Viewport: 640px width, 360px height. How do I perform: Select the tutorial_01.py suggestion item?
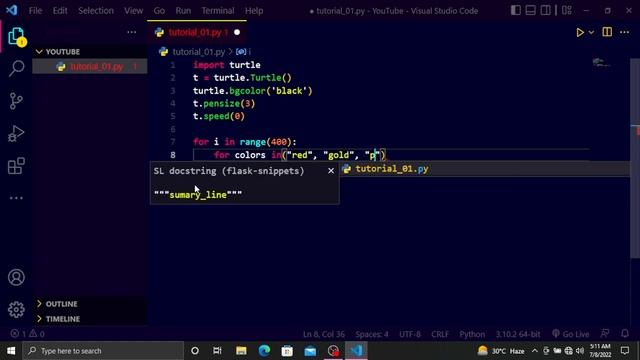(x=485, y=169)
